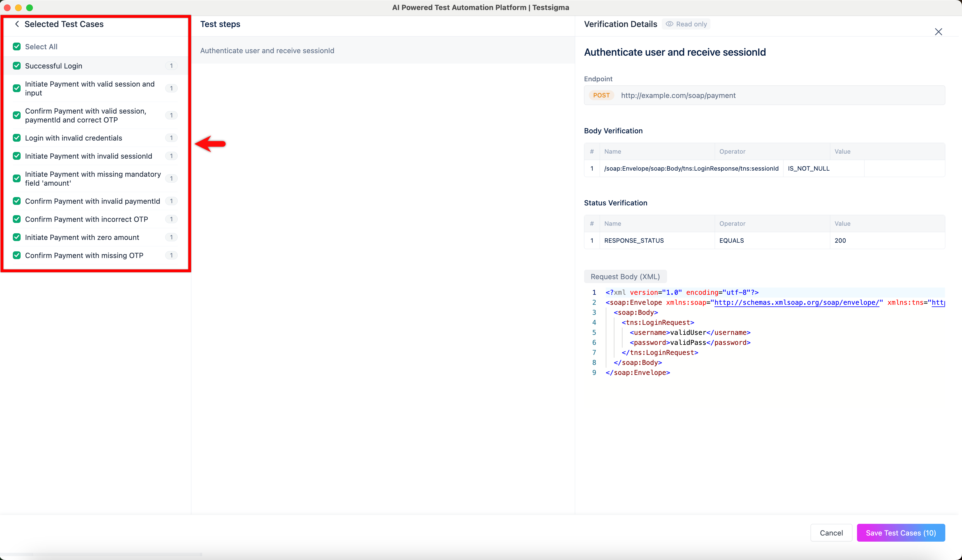Click step count badge for Successful Login
The height and width of the screenshot is (560, 962).
click(171, 66)
